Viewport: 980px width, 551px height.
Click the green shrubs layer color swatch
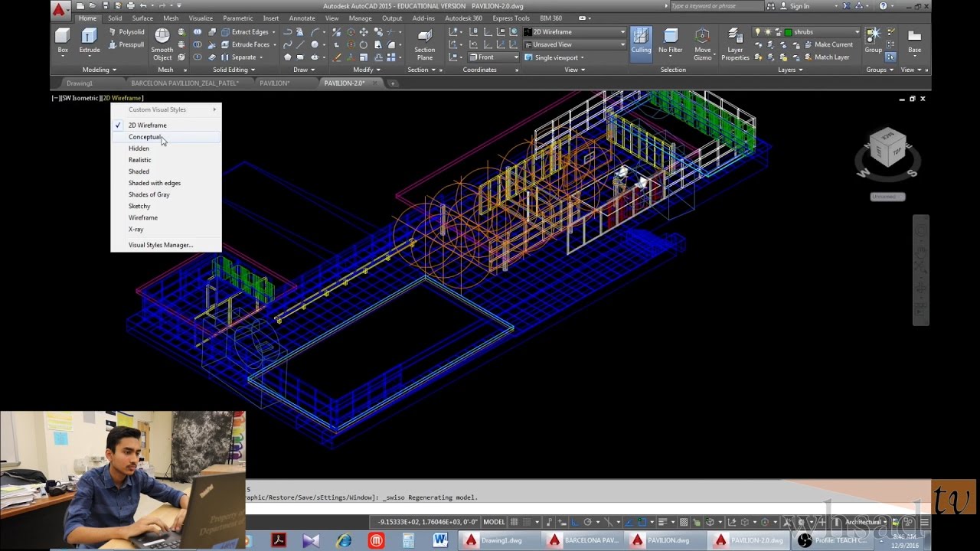click(x=788, y=32)
